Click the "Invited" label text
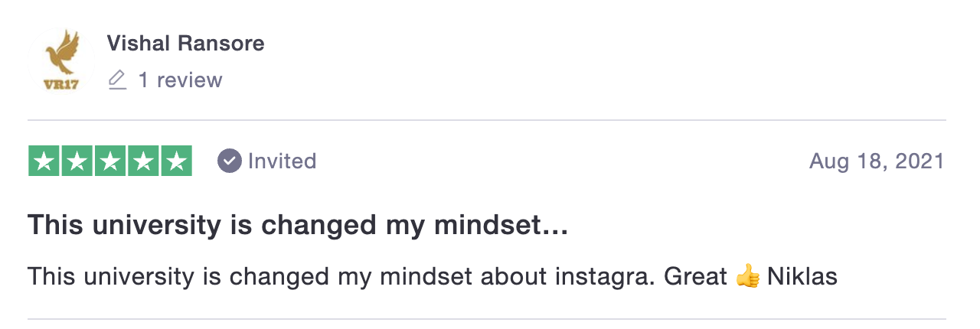 click(x=282, y=161)
